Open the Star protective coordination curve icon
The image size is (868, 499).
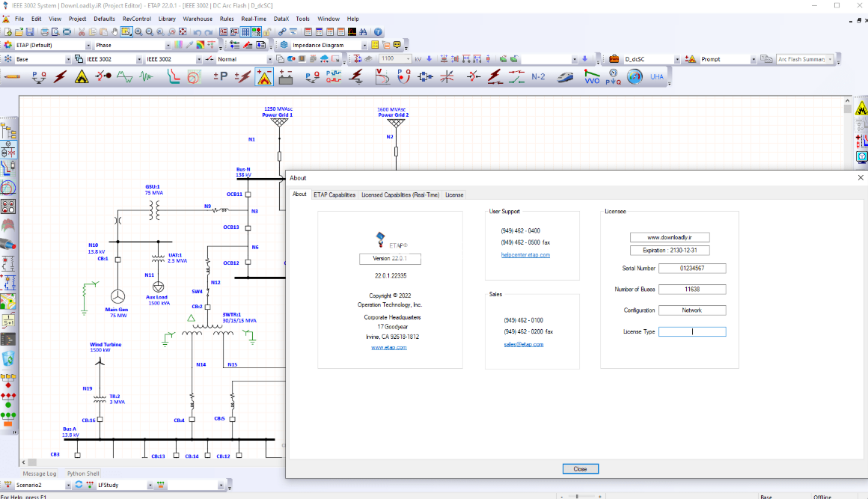(174, 77)
